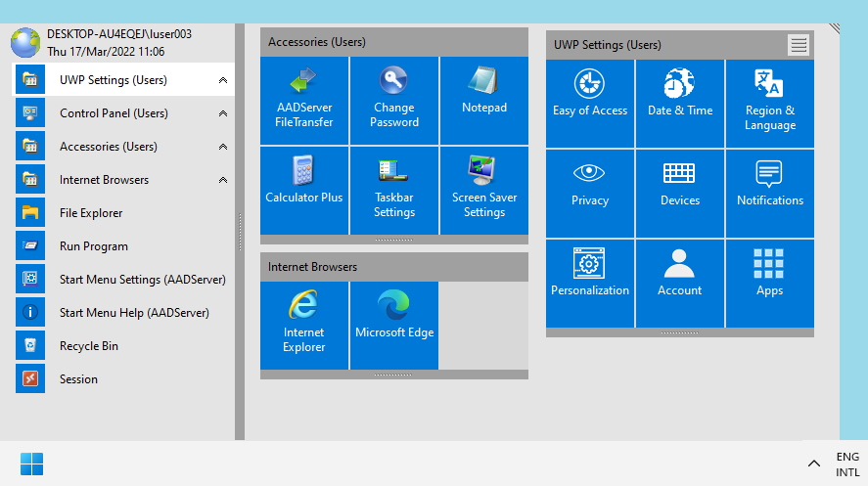Open Screen Saver Settings tile
This screenshot has height=486, width=868.
click(484, 191)
